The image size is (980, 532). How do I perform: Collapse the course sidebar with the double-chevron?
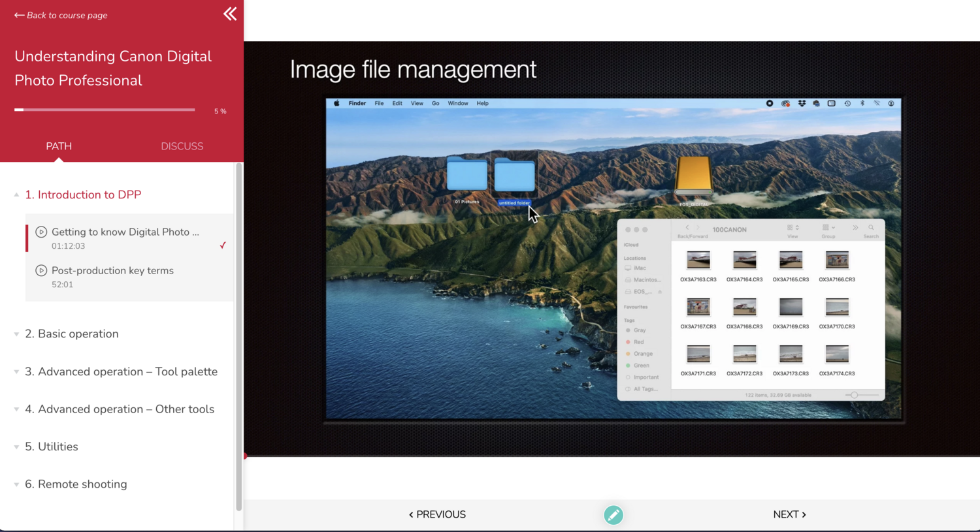pyautogui.click(x=229, y=14)
